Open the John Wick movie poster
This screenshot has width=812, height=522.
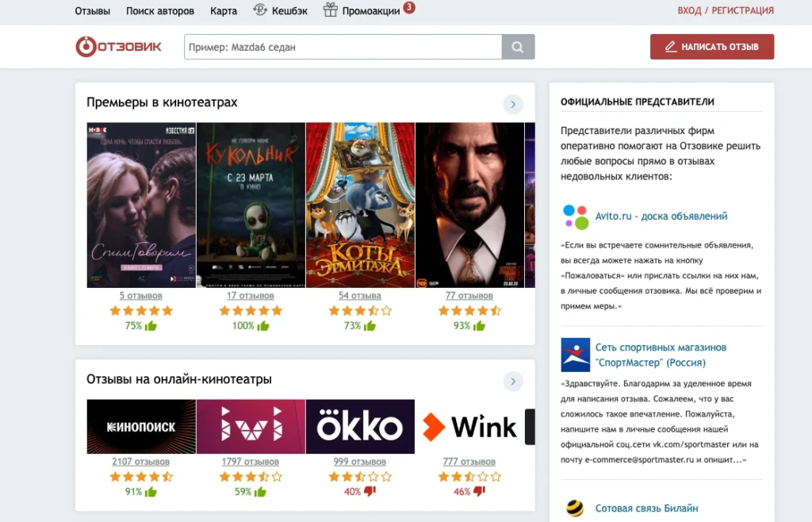(x=469, y=205)
